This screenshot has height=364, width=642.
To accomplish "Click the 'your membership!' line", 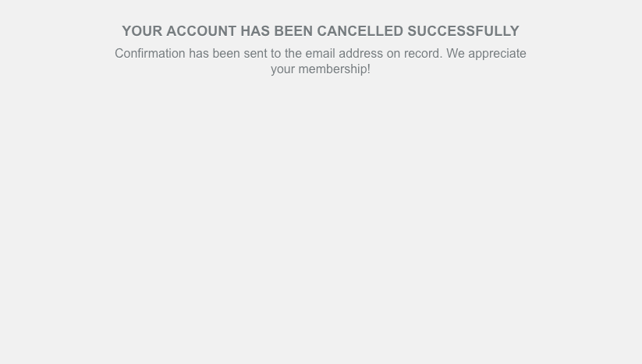I will click(321, 69).
